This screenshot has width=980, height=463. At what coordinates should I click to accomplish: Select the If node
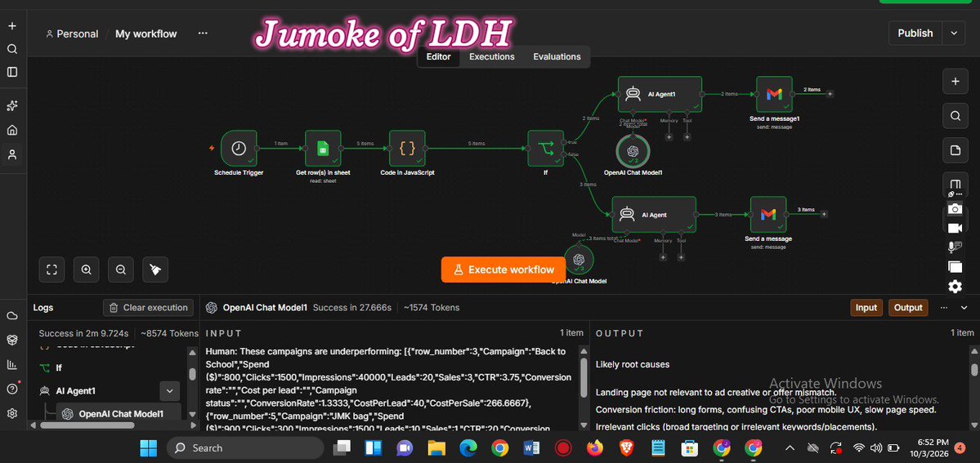(x=546, y=148)
